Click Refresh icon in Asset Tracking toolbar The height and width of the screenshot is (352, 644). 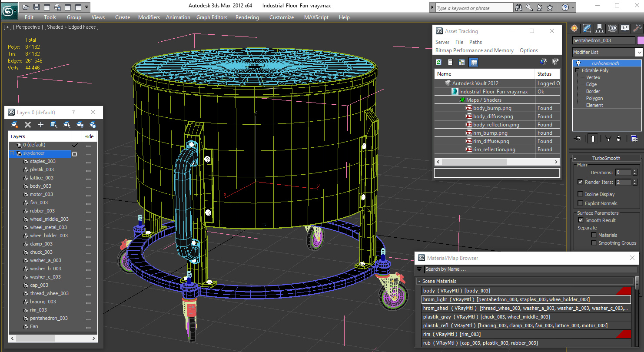point(439,63)
